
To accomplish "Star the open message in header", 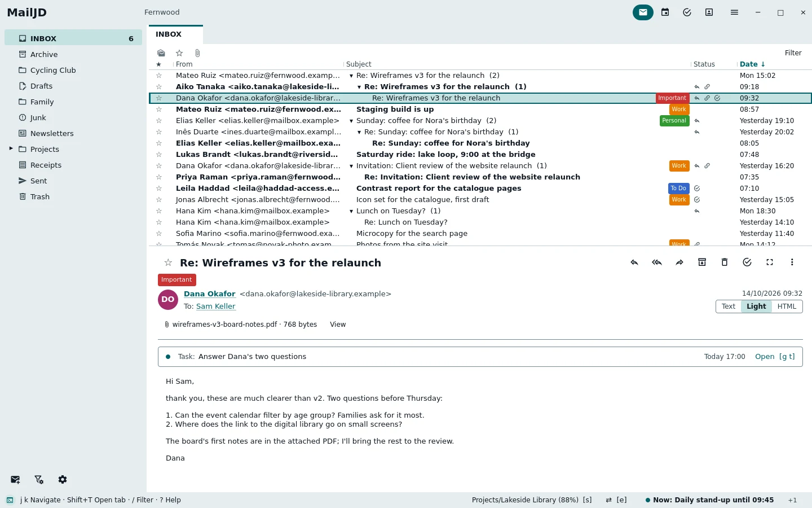I will pos(168,262).
